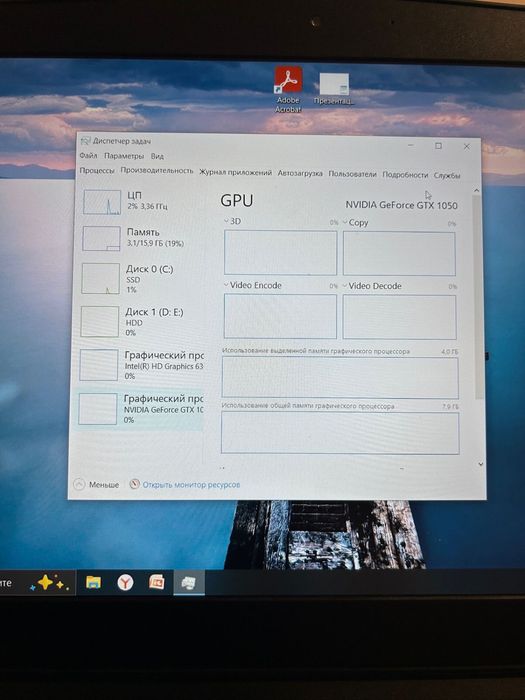Click the ЦП mini graph thumbnail

[x=102, y=202]
